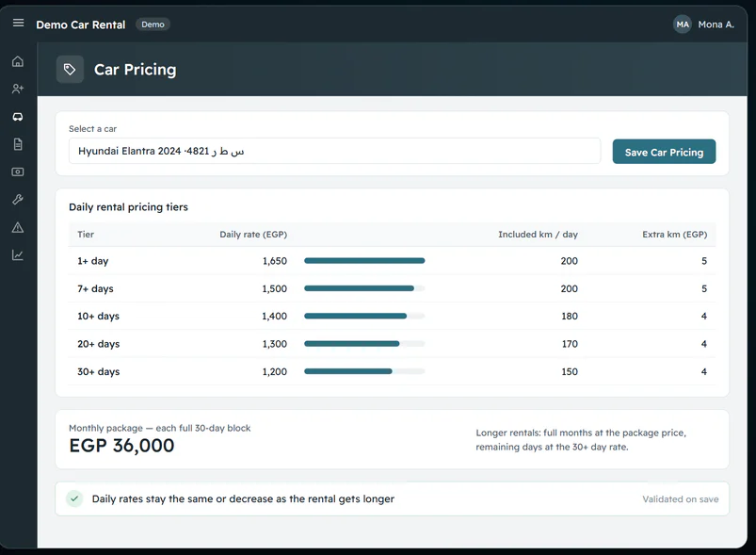Click the Longer rentals explanation text

click(581, 440)
